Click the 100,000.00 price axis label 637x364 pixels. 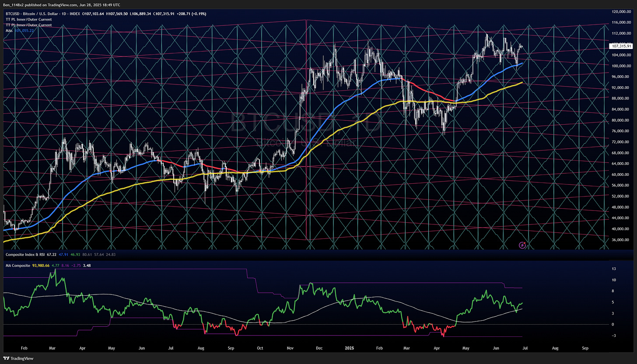pos(621,66)
